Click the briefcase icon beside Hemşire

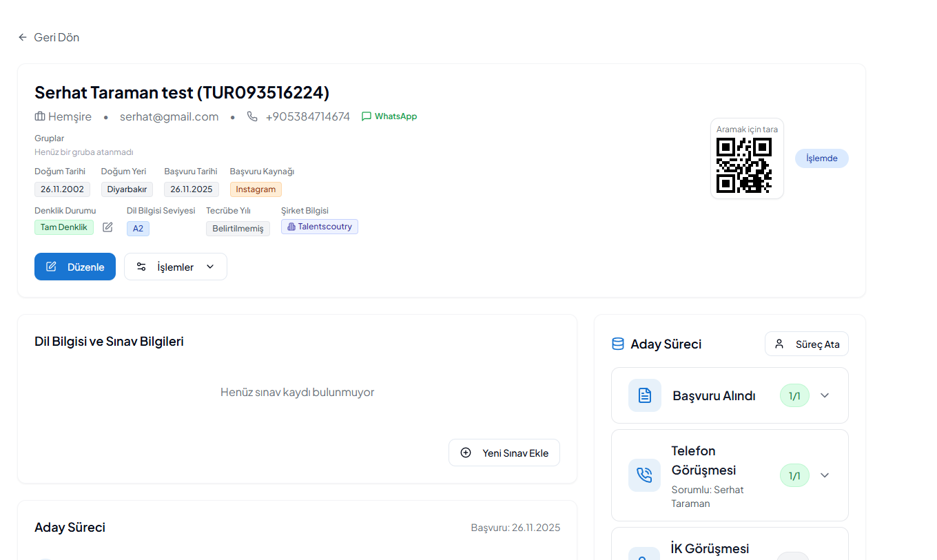(40, 116)
